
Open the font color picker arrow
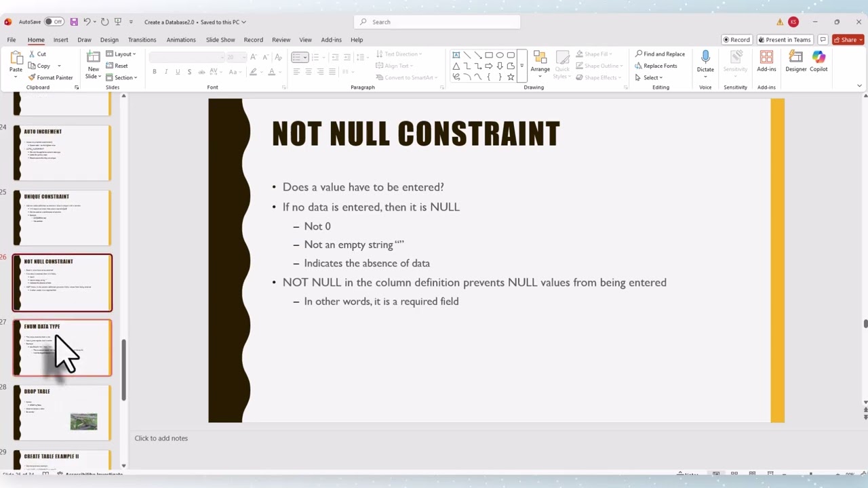279,72
